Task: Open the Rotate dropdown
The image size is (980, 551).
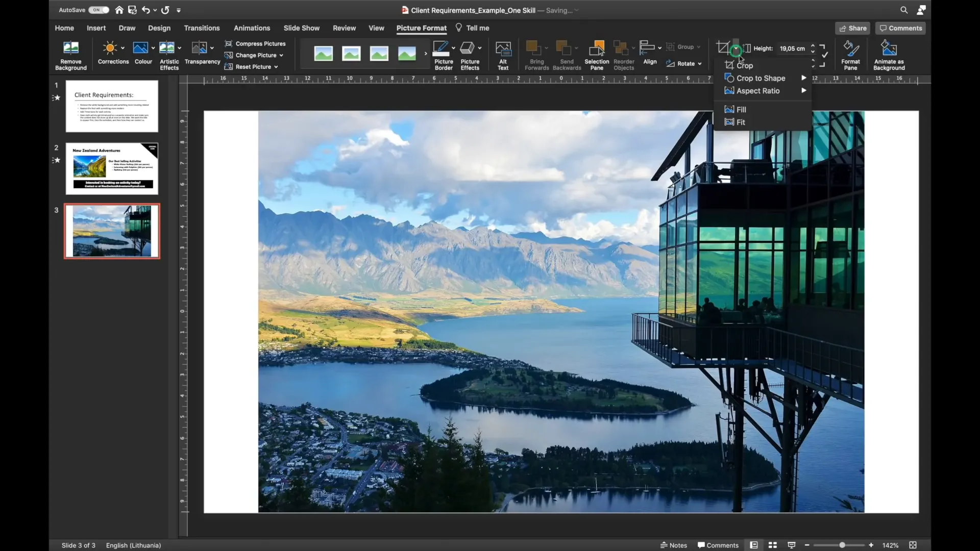Action: pos(684,63)
